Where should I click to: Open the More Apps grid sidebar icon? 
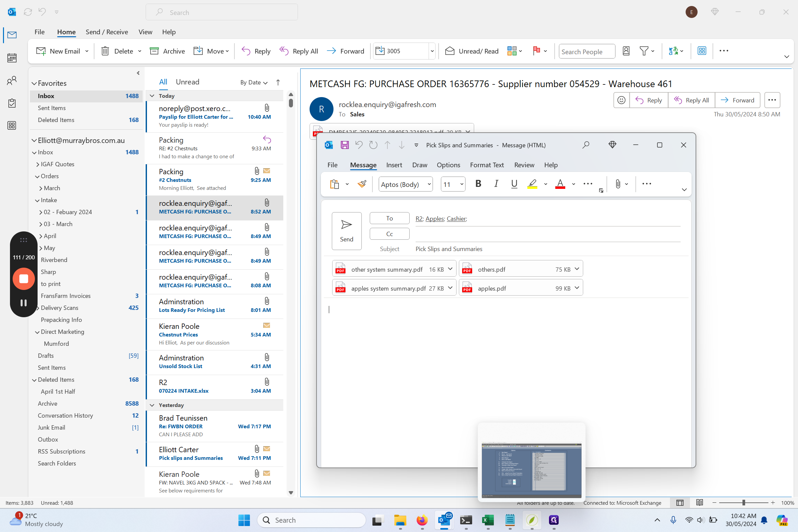(x=12, y=126)
